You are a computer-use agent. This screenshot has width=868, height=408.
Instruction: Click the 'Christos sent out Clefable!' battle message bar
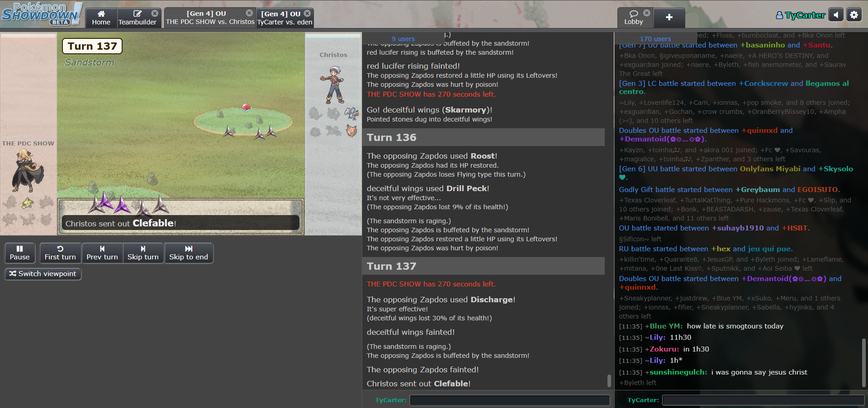180,223
